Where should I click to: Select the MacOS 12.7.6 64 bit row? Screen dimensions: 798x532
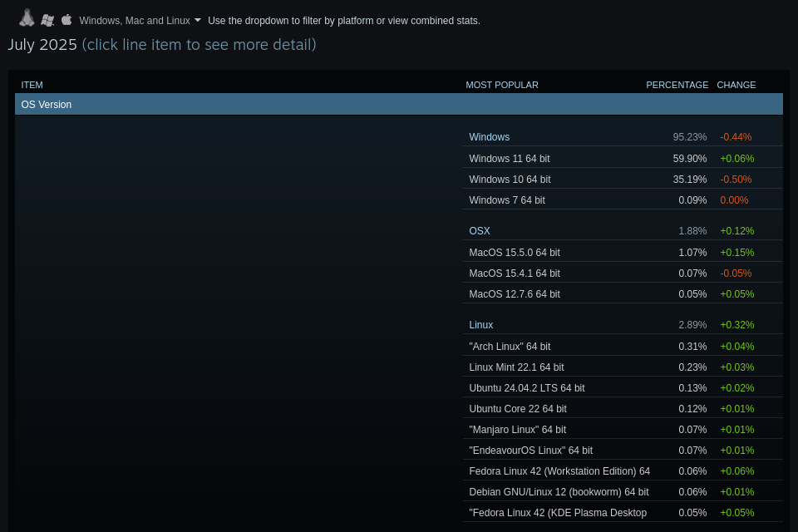[x=623, y=294]
